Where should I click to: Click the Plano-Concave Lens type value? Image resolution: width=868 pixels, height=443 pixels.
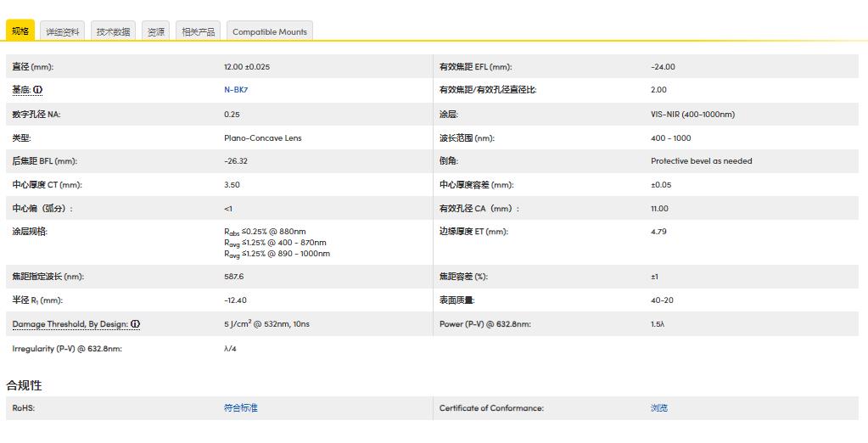[x=263, y=137]
